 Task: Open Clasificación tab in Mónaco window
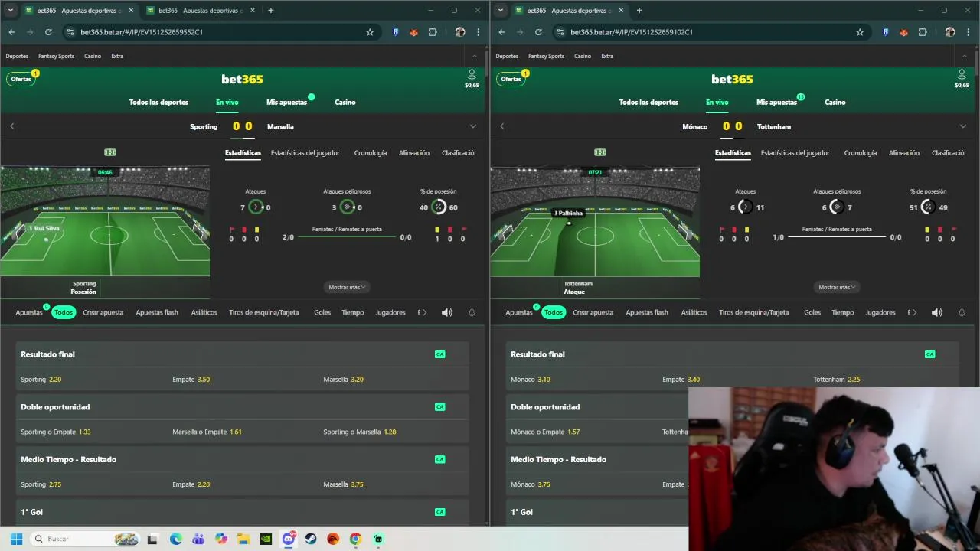click(948, 152)
